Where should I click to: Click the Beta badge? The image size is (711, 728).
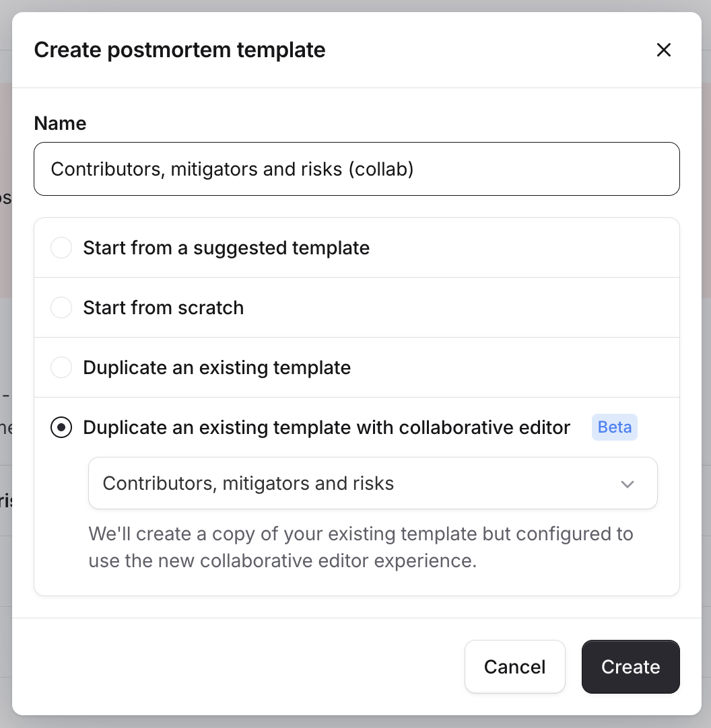pyautogui.click(x=614, y=427)
